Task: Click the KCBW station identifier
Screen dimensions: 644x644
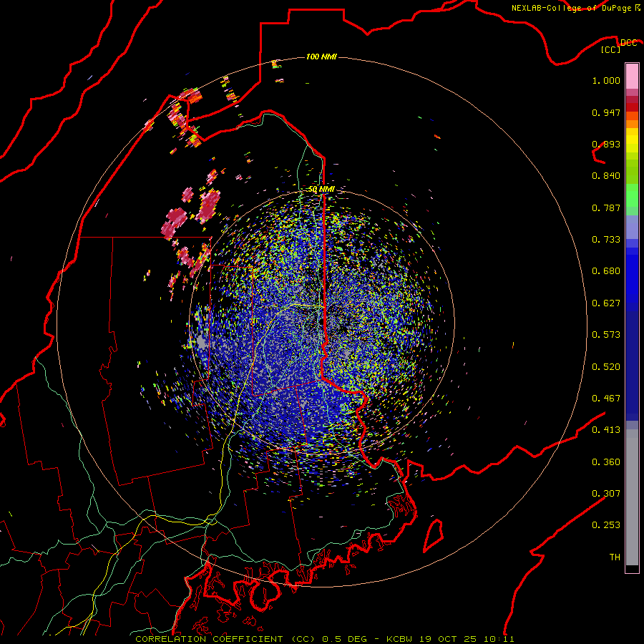Action: pos(401,639)
